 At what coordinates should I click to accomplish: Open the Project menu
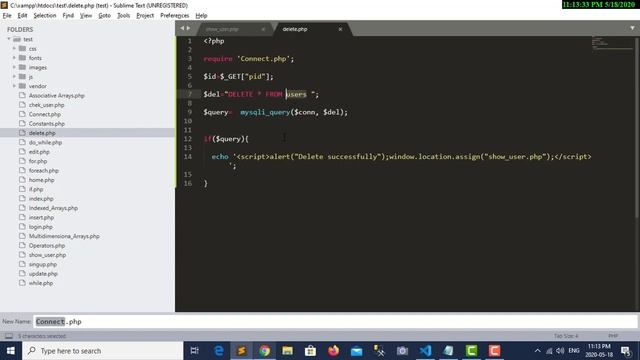coord(145,16)
